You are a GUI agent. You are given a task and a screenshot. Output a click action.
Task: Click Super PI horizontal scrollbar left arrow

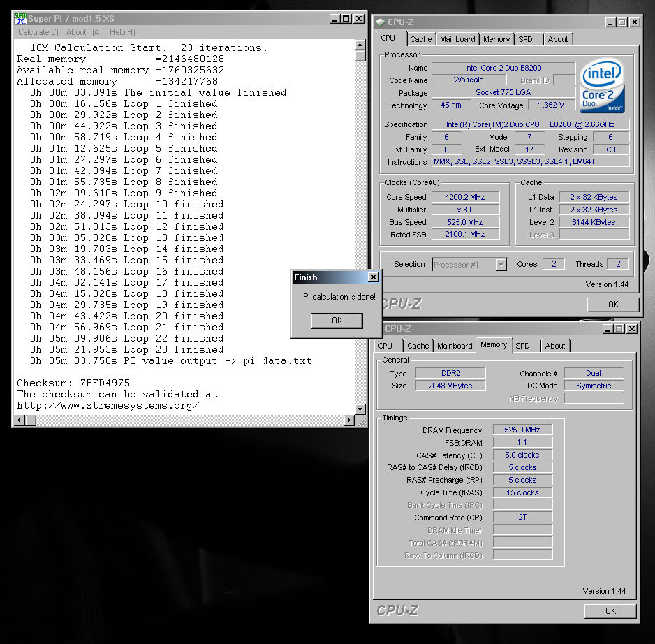[x=20, y=420]
